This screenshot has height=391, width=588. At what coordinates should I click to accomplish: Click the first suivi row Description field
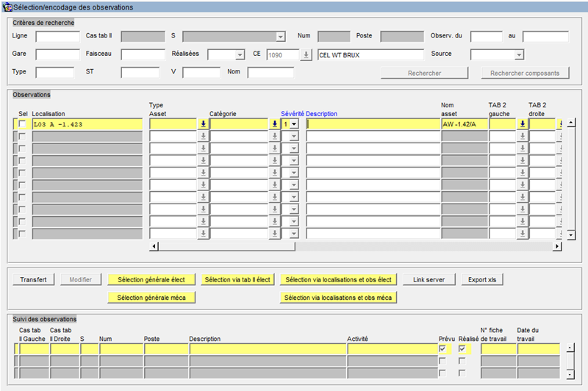click(x=268, y=349)
